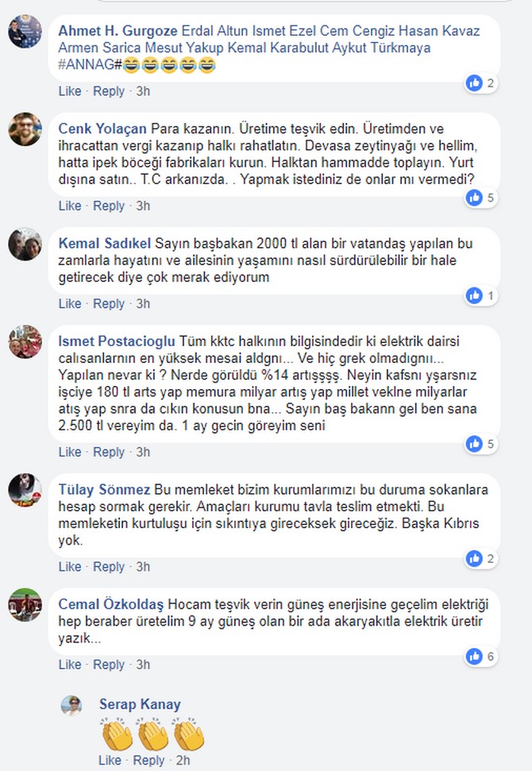
Task: Open the tagged name Erdal Altun
Action: pos(215,31)
